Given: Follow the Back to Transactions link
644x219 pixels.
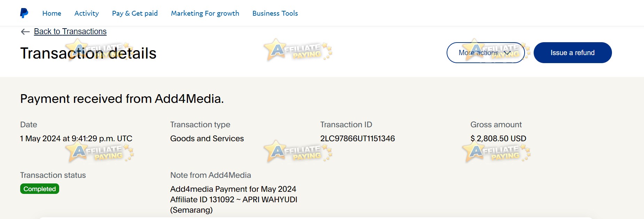Looking at the screenshot, I should click(x=70, y=31).
